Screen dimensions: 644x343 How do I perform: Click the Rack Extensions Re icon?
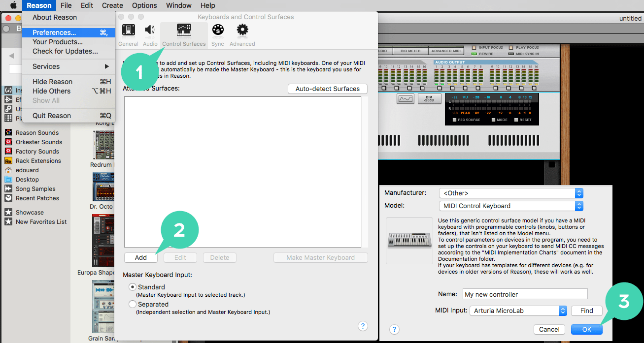[8, 160]
